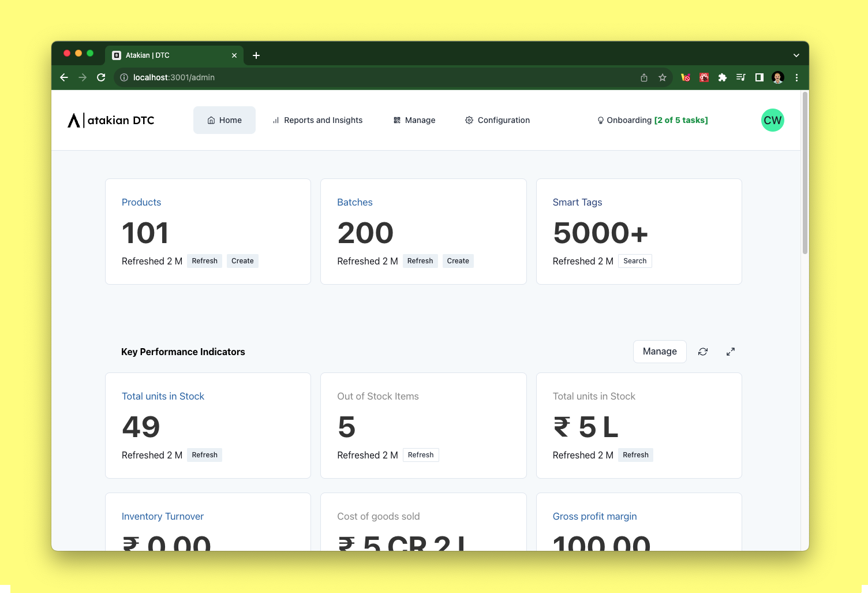Open the CW profile avatar
868x593 pixels.
tap(772, 120)
